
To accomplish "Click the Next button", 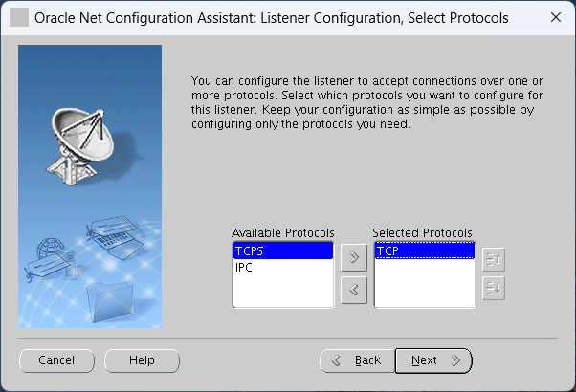I will pyautogui.click(x=433, y=360).
